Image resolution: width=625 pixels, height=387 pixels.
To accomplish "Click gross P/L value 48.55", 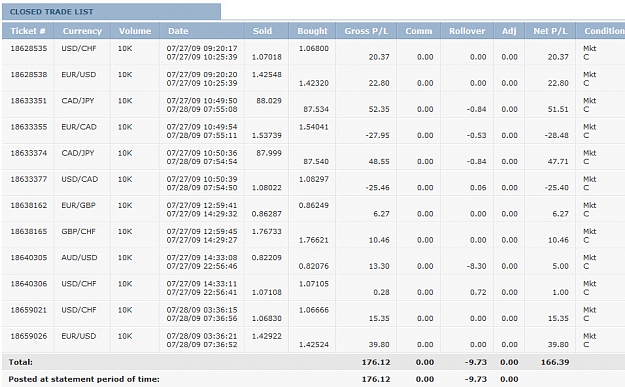I will 379,161.
